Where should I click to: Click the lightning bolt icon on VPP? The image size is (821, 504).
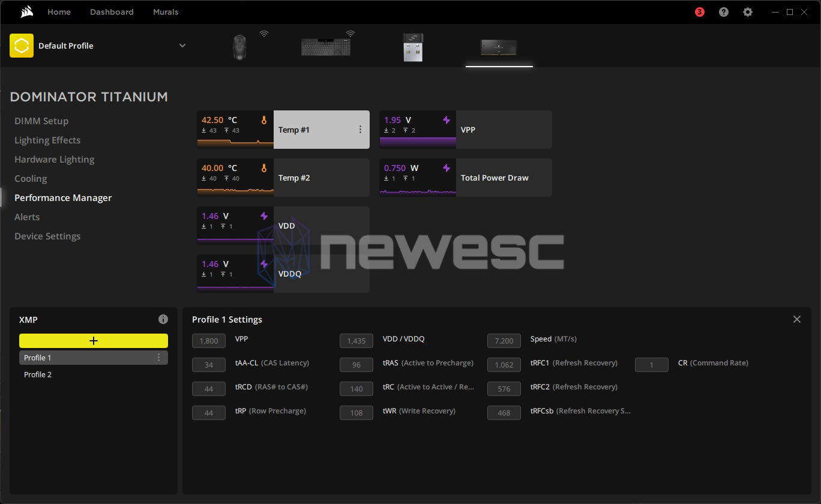pyautogui.click(x=446, y=121)
